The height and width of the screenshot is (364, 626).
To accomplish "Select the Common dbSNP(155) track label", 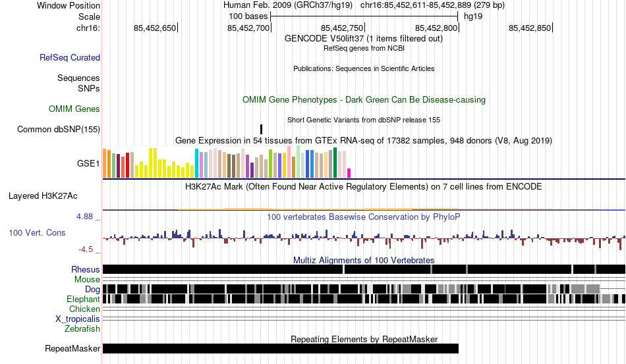I will [x=59, y=129].
